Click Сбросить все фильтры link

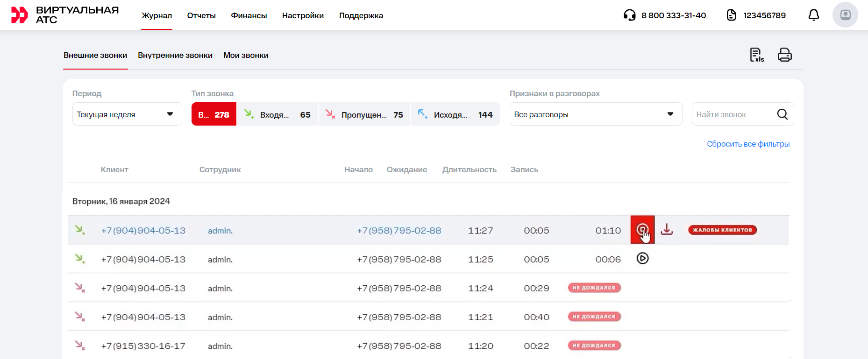pos(748,144)
